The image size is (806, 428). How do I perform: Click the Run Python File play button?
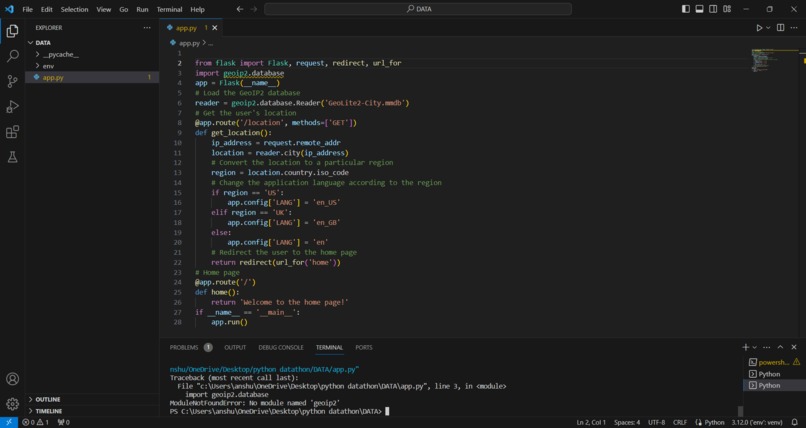759,28
